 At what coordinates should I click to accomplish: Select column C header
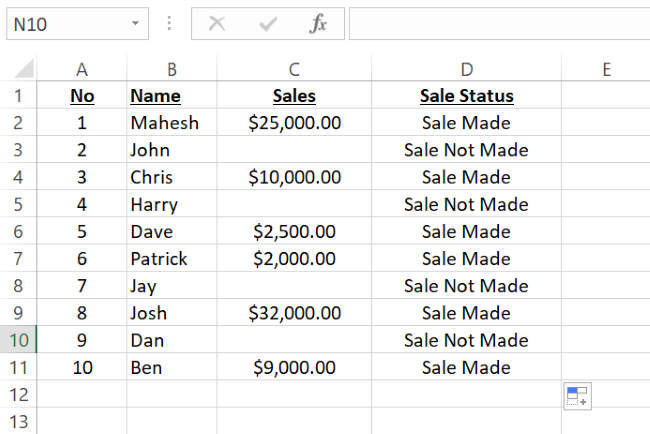tap(294, 69)
